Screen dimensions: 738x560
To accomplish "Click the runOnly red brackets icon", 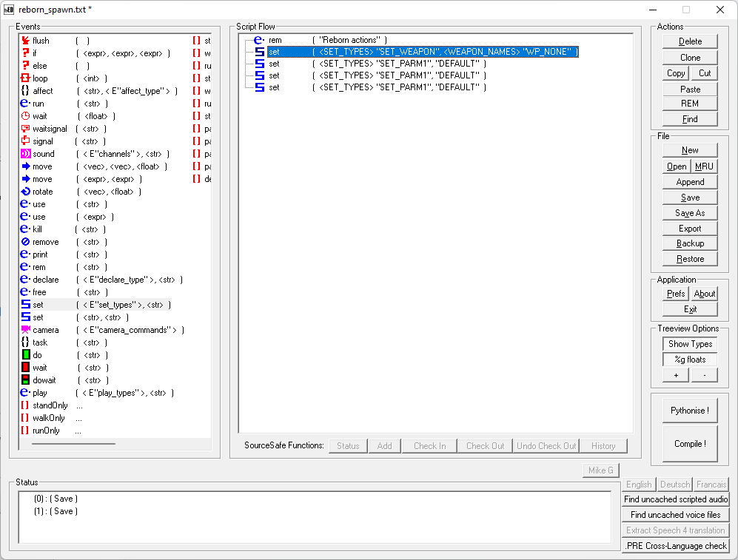I will click(x=25, y=431).
